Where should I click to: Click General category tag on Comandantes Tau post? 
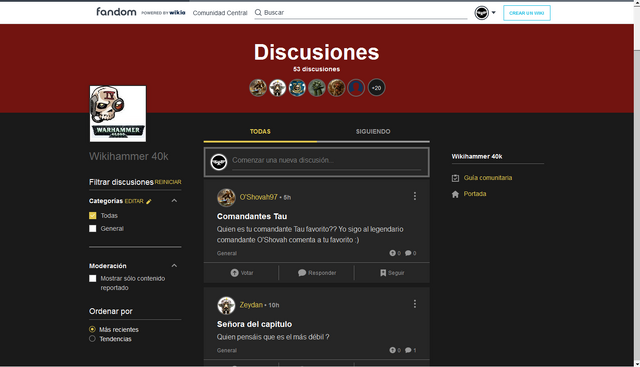(x=227, y=254)
